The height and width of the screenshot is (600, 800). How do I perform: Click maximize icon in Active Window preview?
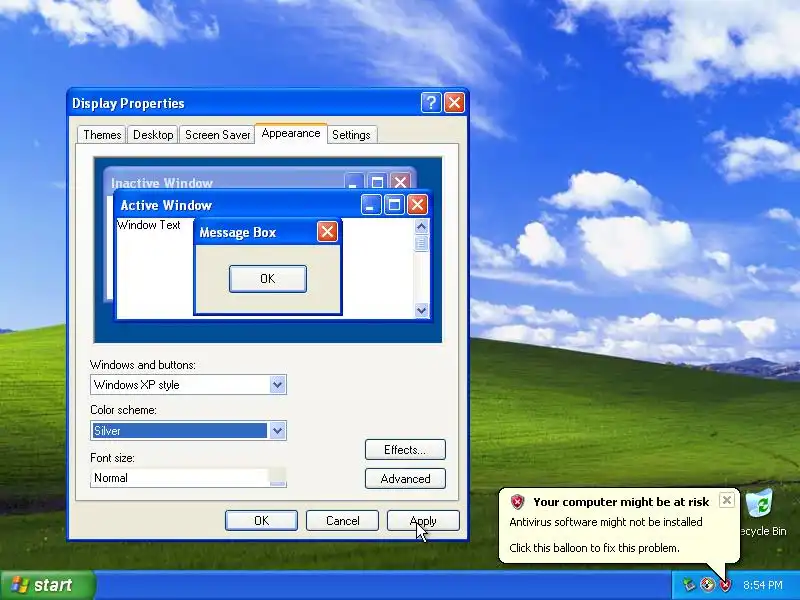(x=394, y=205)
